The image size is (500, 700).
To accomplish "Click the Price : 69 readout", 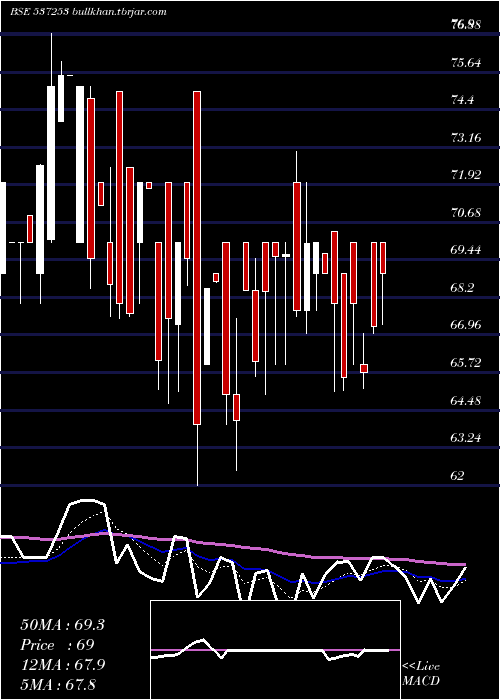I will pyautogui.click(x=57, y=645).
